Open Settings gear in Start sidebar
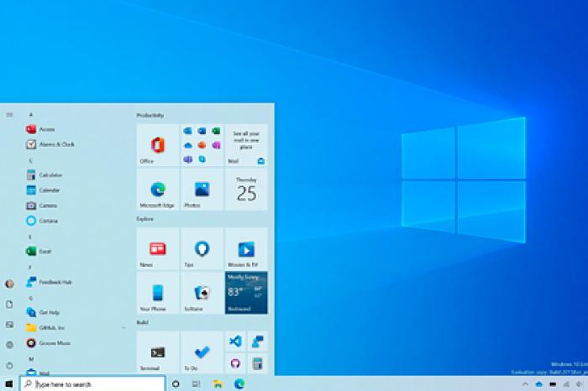This screenshot has height=391, width=588. click(9, 345)
